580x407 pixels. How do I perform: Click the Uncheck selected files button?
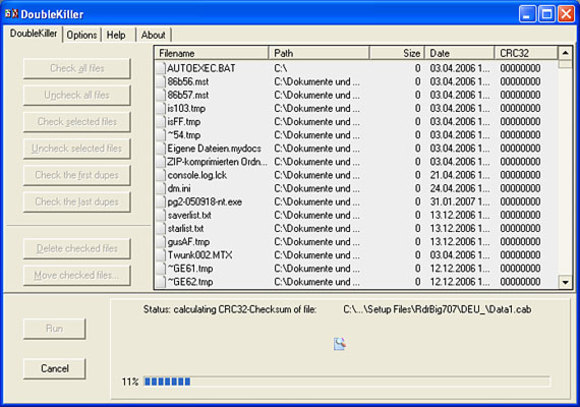77,148
